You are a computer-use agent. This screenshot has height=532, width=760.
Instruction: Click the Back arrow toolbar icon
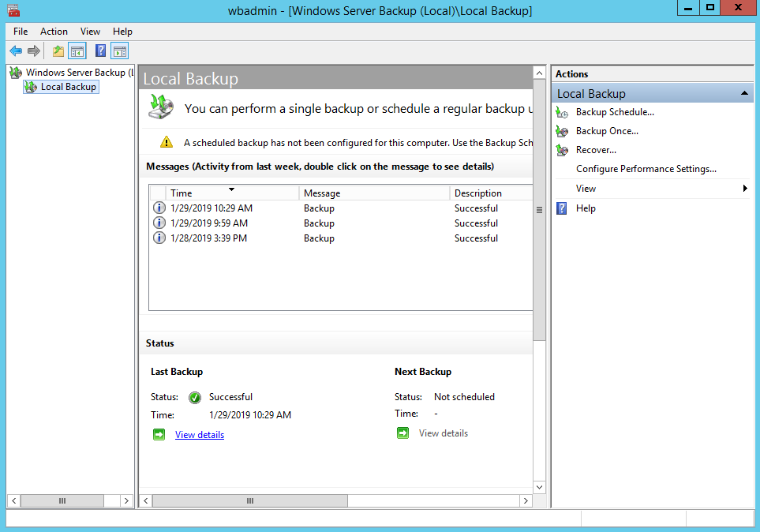pos(16,51)
